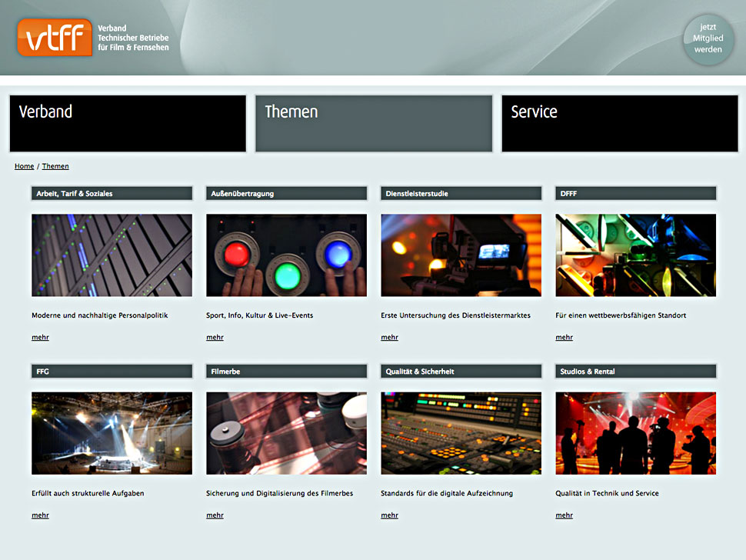The width and height of the screenshot is (746, 560).
Task: Click 'mehr' under Sport, Info, Kultur & Live-Events
Action: pyautogui.click(x=215, y=338)
